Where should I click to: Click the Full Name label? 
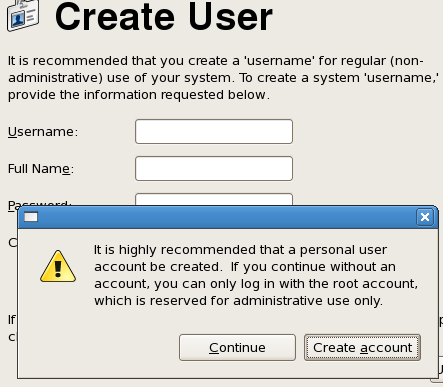click(x=41, y=169)
